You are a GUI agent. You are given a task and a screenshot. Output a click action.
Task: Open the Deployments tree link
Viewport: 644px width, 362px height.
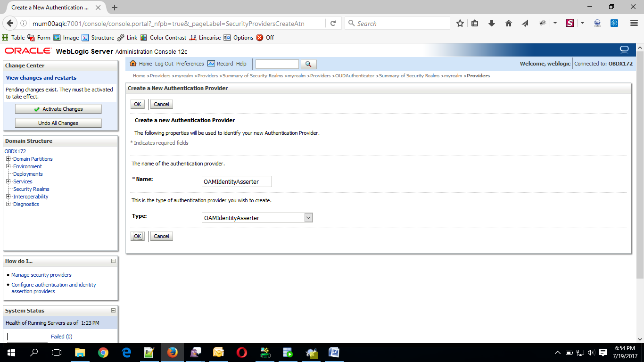(28, 174)
